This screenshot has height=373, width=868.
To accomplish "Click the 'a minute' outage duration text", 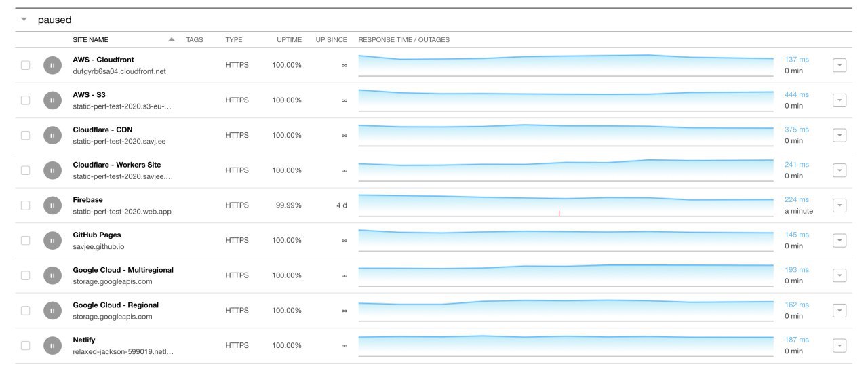I will pyautogui.click(x=799, y=211).
